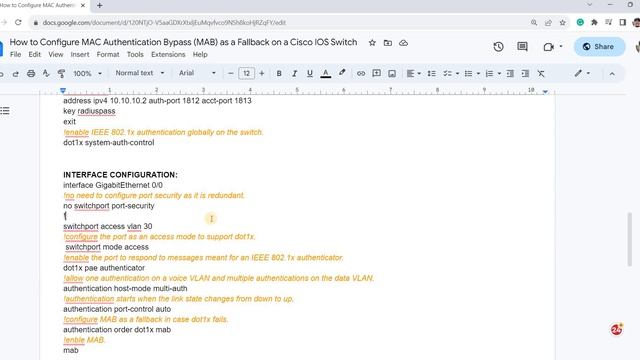Run spelling and grammar check icon
Image resolution: width=640 pixels, height=360 pixels.
(46, 73)
